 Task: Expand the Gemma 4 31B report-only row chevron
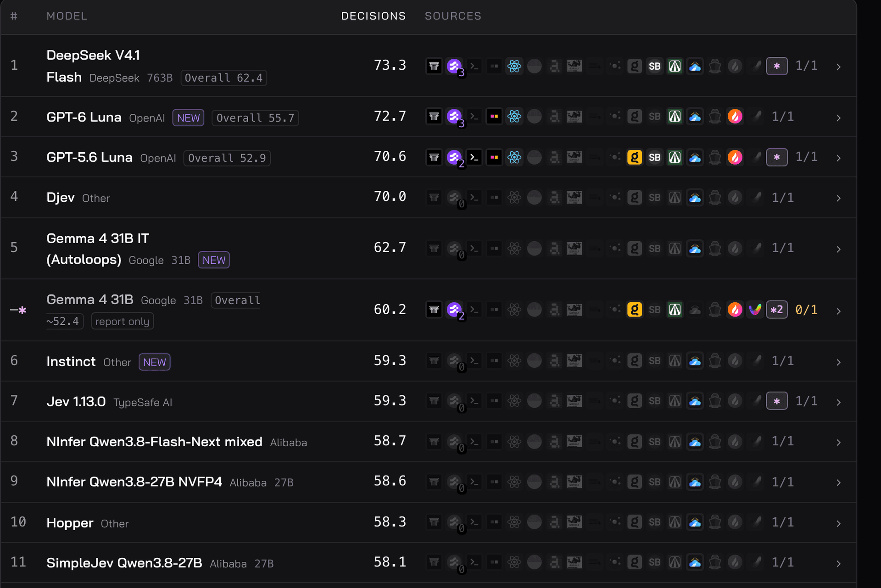click(838, 311)
